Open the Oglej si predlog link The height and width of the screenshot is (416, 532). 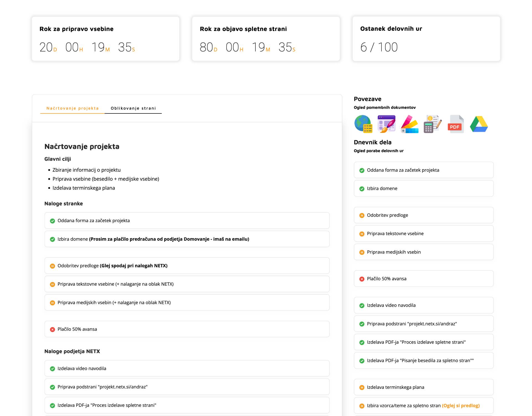pyautogui.click(x=461, y=406)
